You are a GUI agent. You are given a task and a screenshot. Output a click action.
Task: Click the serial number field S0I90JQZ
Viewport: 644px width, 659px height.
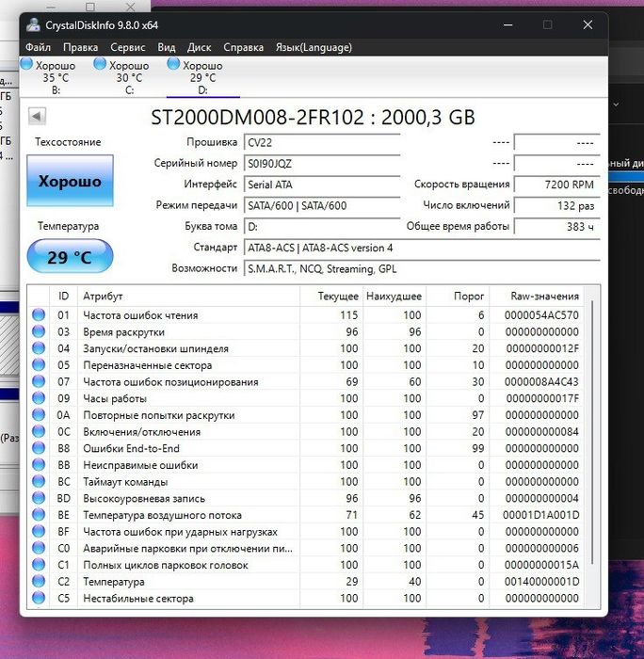[x=322, y=163]
